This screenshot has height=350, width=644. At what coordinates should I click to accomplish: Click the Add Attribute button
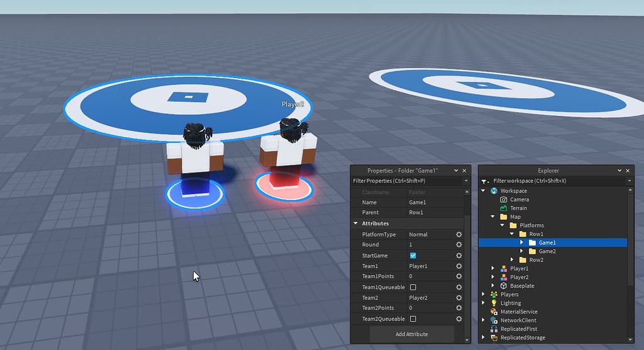pos(411,334)
